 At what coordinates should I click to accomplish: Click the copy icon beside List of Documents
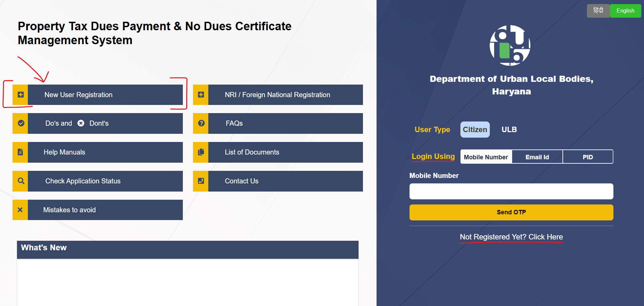201,152
